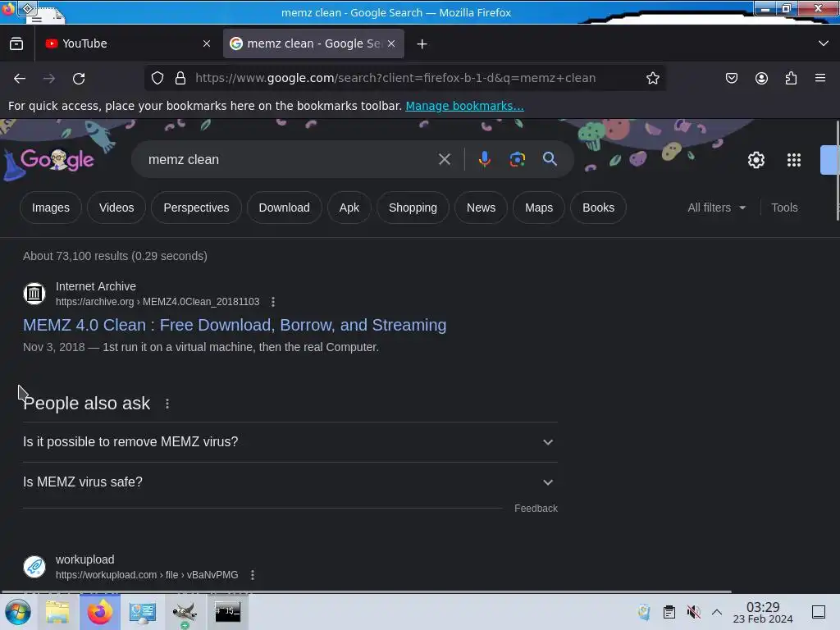The image size is (840, 630).
Task: Filter results by Maps
Action: point(539,208)
